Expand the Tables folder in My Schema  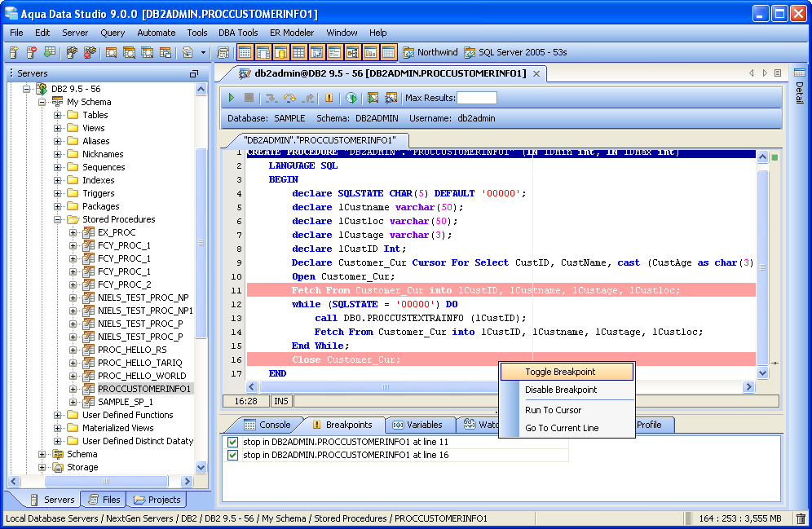58,115
